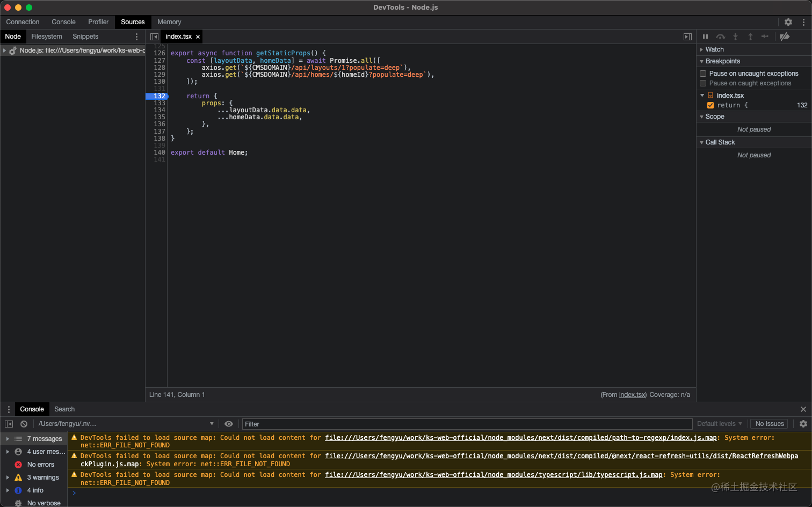This screenshot has height=507, width=812.
Task: Click the blue info circle icon
Action: coord(18,490)
